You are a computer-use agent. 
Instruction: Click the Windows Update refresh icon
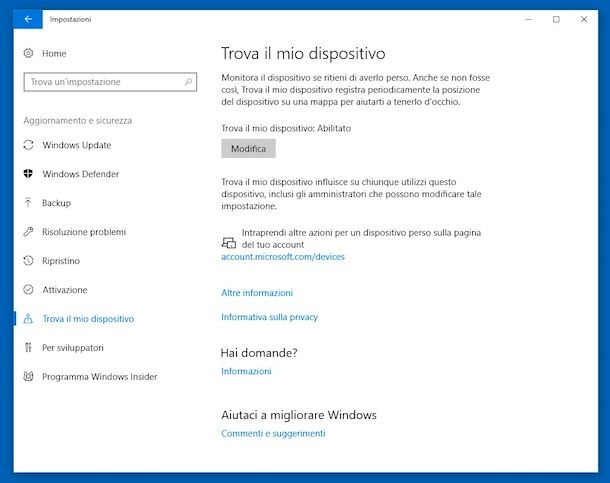click(28, 145)
